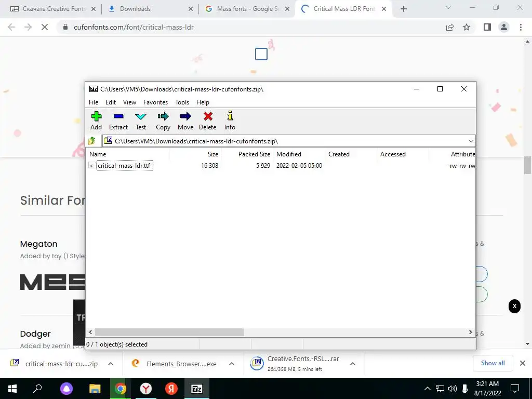Go back in Chrome history
This screenshot has width=532, height=399.
[x=11, y=27]
